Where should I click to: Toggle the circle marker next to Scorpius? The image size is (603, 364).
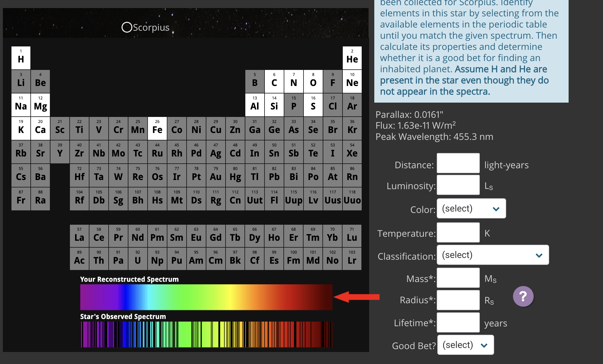pyautogui.click(x=127, y=27)
